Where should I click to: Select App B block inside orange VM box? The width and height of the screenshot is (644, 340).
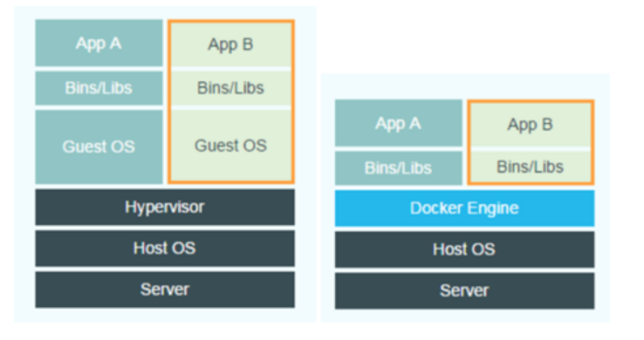(231, 44)
